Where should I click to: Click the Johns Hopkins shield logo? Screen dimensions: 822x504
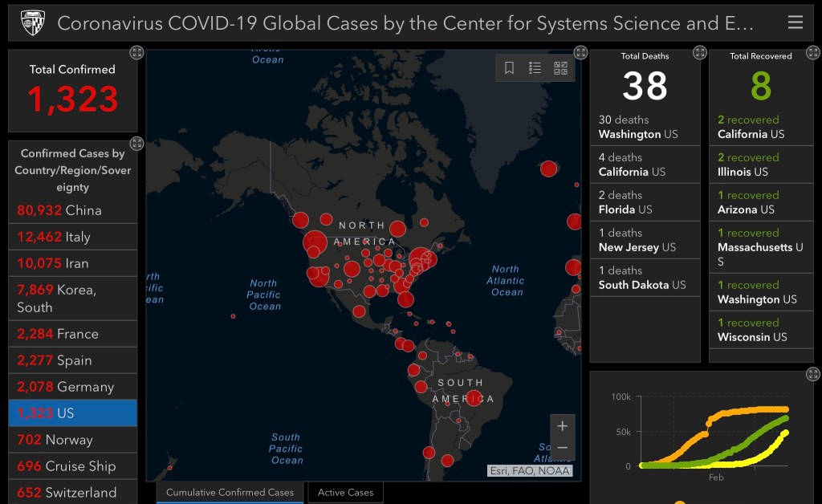coord(32,22)
